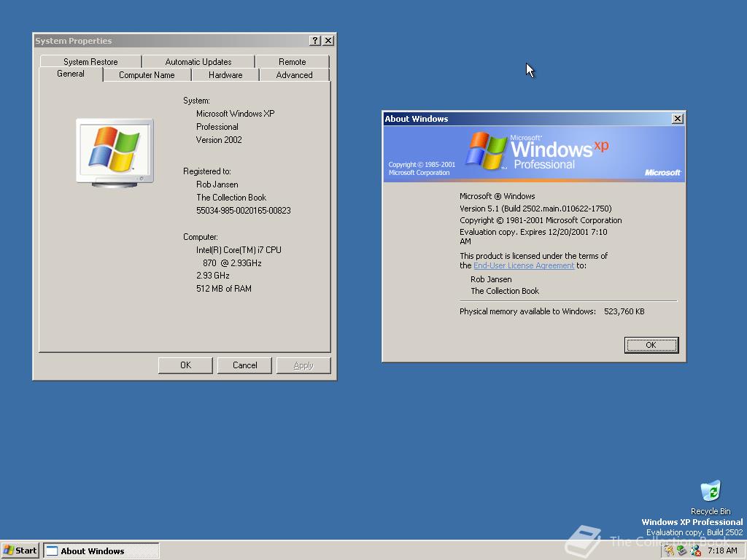Click 'Version 2002' text
The width and height of the screenshot is (747, 560).
pos(219,140)
